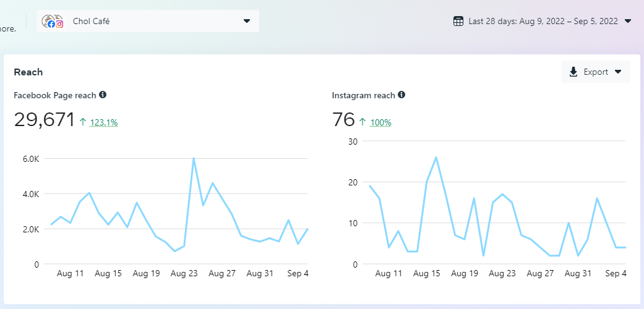644x309 pixels.
Task: Click the 123.1% Facebook reach change link
Action: [104, 122]
